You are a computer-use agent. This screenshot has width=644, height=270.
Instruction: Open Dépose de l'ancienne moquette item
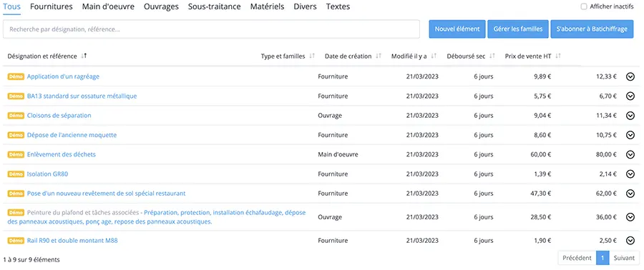(x=72, y=135)
